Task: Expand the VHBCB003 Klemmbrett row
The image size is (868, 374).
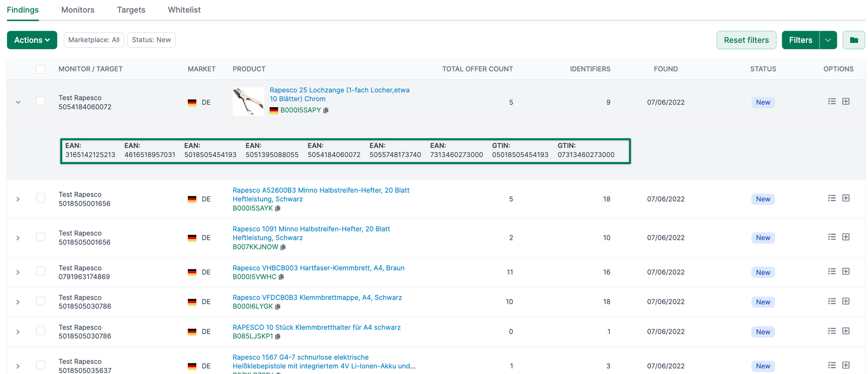Action: point(18,272)
